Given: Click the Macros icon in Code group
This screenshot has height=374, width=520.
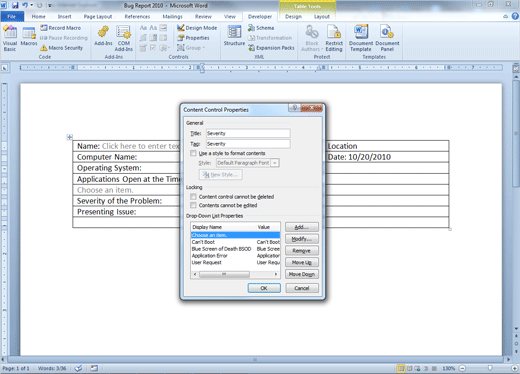Looking at the screenshot, I should [29, 33].
